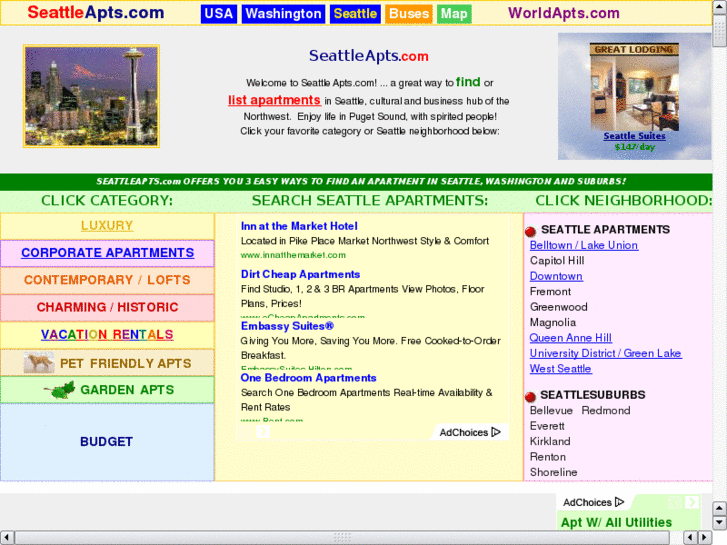Select the CORPORATE APARTMENTS category
This screenshot has width=727, height=545.
click(x=108, y=253)
